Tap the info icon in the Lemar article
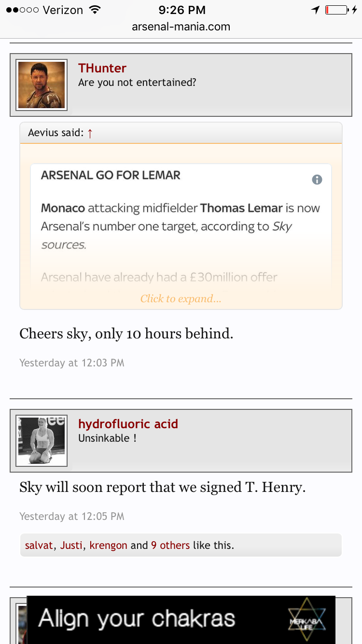Image resolution: width=362 pixels, height=644 pixels. pos(317,180)
